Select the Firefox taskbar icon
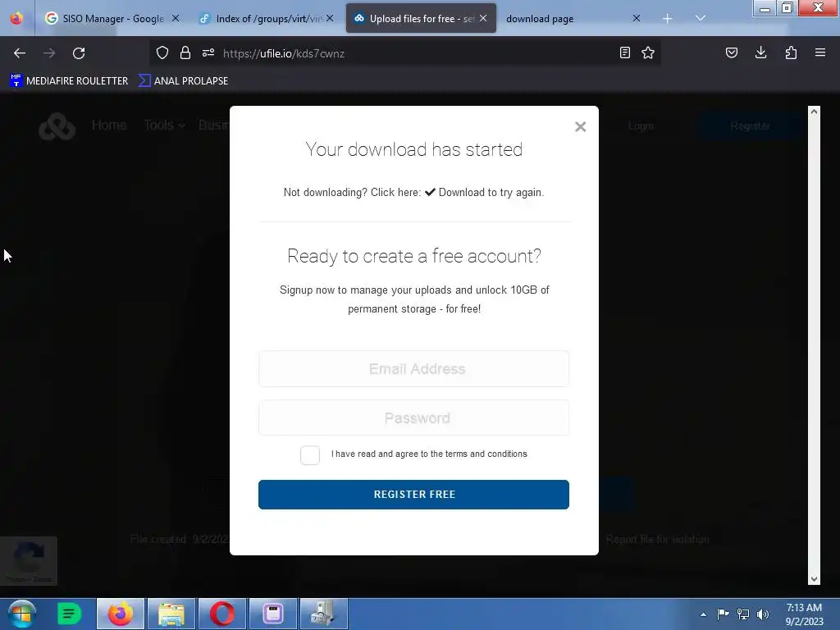Viewport: 840px width, 630px height. click(x=121, y=614)
